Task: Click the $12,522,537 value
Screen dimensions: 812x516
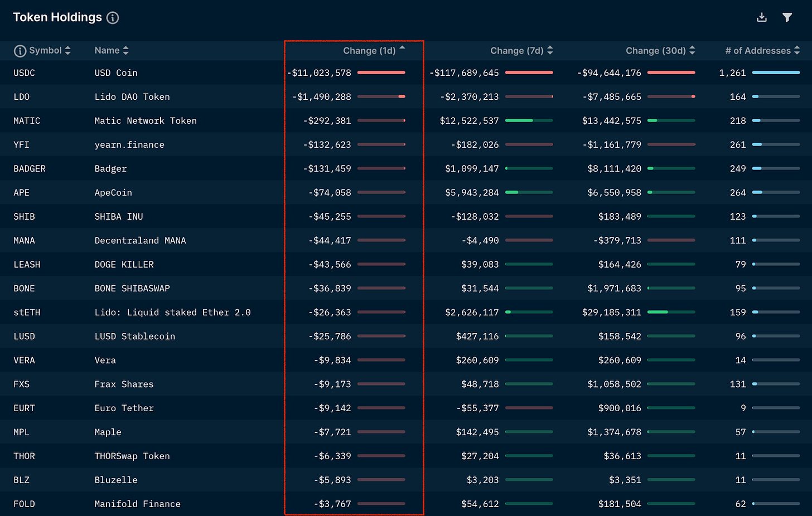Action: point(469,121)
